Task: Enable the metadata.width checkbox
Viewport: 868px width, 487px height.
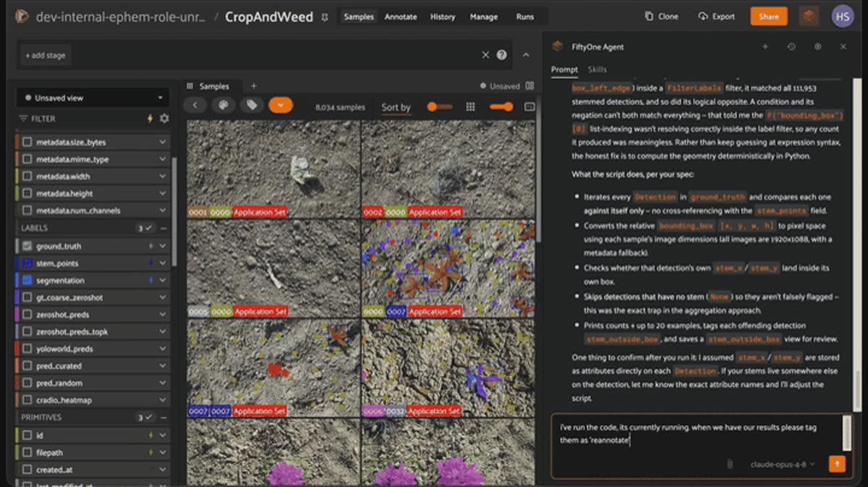Action: (x=27, y=177)
